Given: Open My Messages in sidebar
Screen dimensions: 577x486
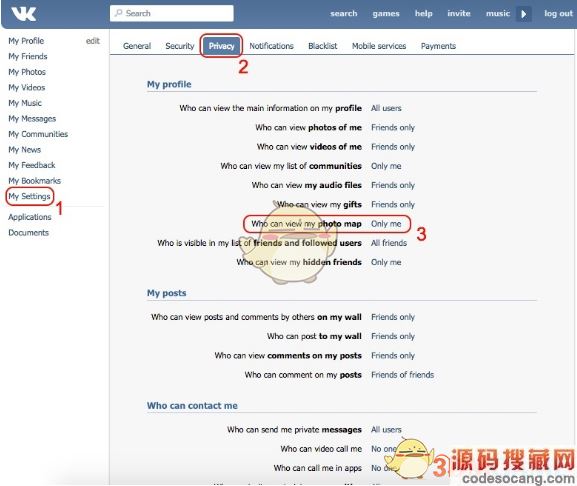Looking at the screenshot, I should click(32, 118).
